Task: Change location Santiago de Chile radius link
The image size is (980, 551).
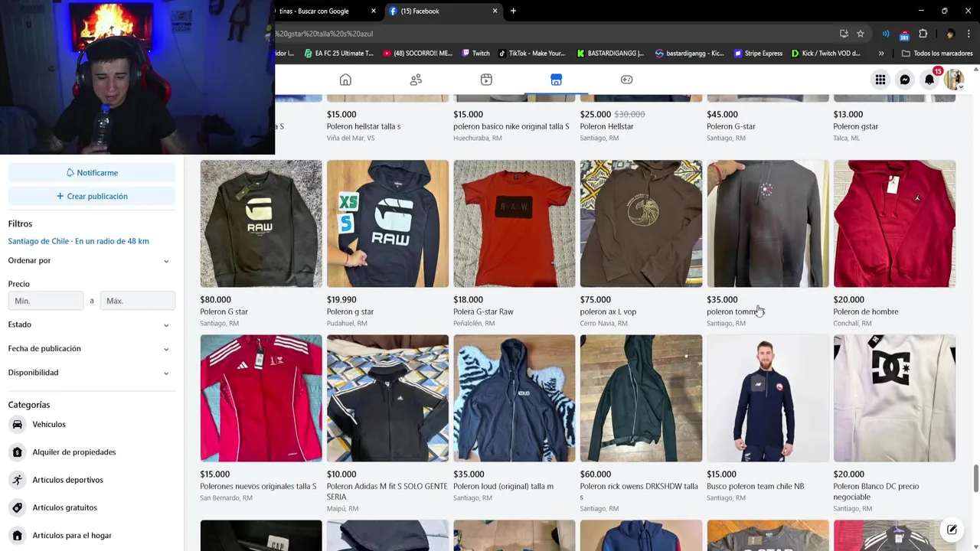Action: tap(78, 241)
